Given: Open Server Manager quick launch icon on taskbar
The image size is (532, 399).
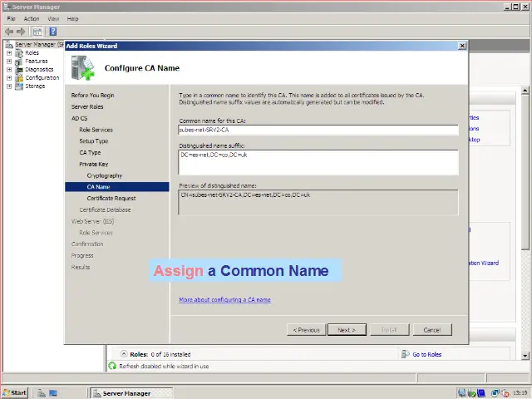Looking at the screenshot, I should [x=42, y=393].
